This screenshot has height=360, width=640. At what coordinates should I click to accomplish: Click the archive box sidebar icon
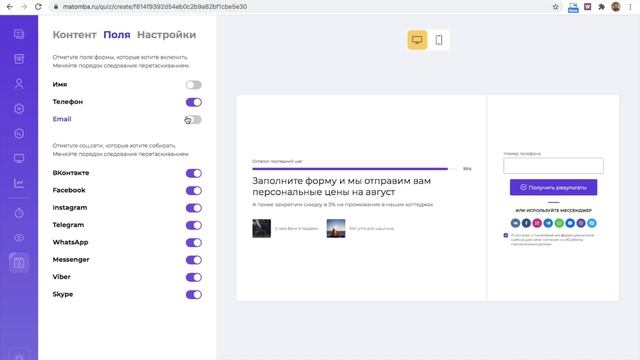[x=19, y=59]
